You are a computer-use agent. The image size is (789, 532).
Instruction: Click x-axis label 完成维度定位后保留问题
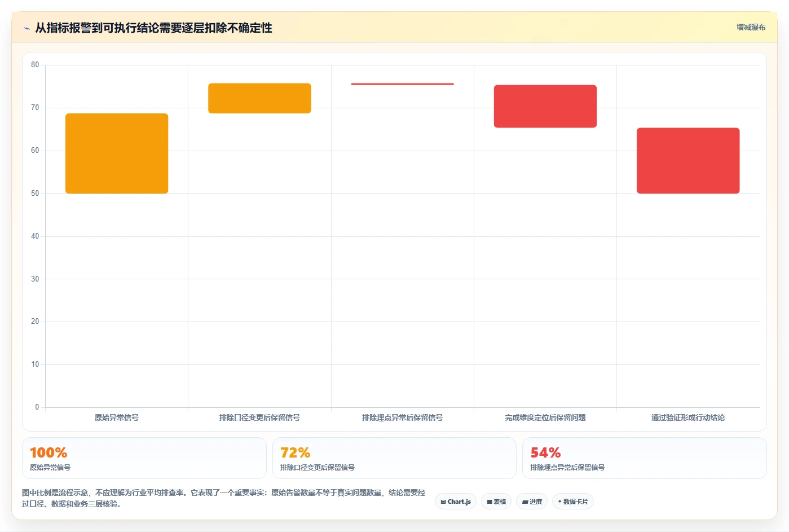[x=545, y=417]
